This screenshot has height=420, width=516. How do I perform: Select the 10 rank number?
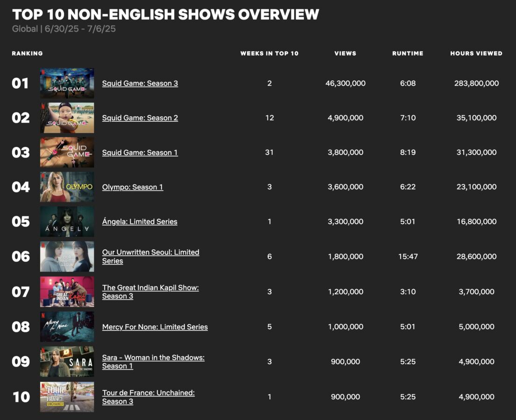[x=21, y=397]
